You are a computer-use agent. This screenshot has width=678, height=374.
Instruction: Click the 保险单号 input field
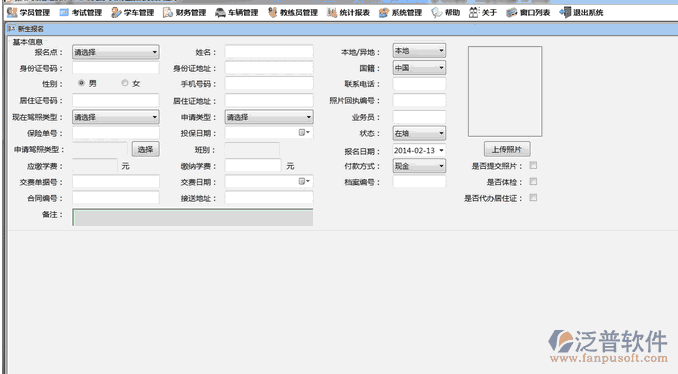[115, 133]
